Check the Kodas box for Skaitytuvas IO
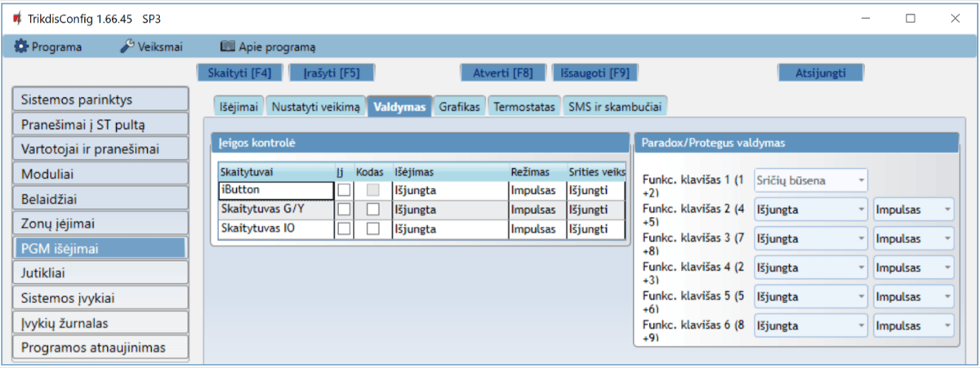This screenshot has width=980, height=368. tap(373, 229)
